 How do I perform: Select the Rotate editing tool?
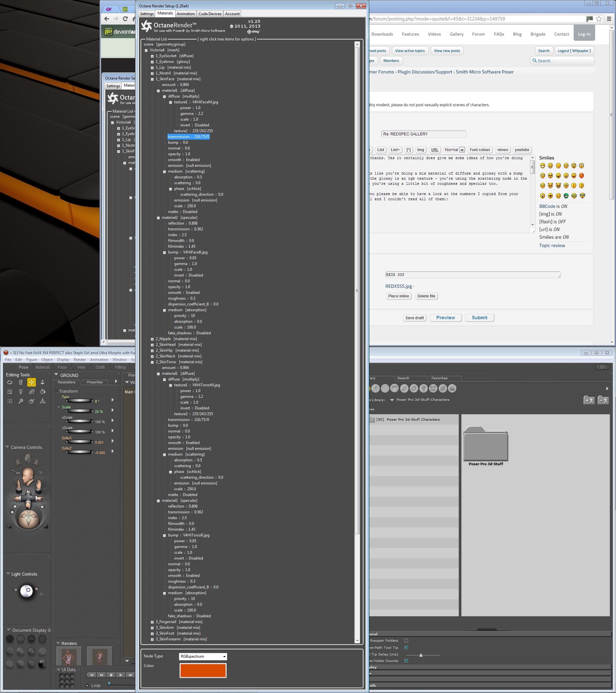pyautogui.click(x=10, y=382)
